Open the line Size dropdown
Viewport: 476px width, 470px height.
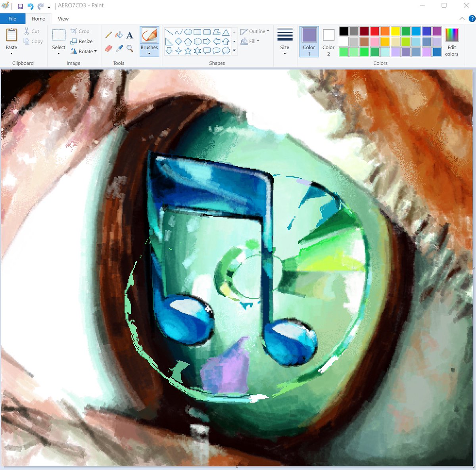[x=285, y=41]
